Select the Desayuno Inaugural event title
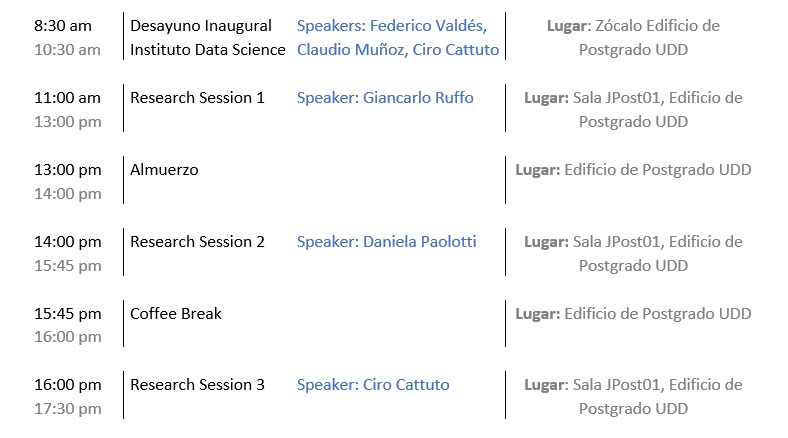The width and height of the screenshot is (788, 438). point(201,26)
